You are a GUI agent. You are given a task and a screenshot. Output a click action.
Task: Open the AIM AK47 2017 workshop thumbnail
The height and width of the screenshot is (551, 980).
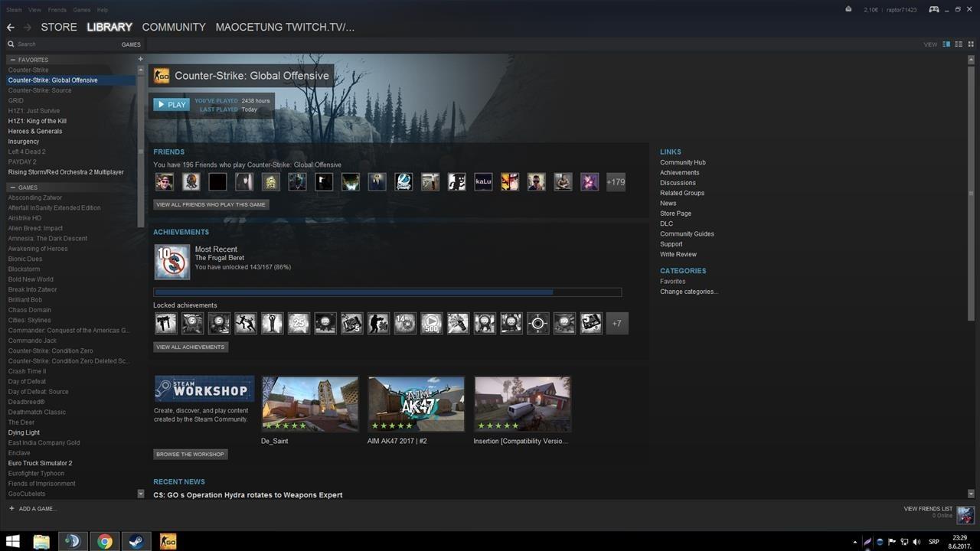[416, 403]
